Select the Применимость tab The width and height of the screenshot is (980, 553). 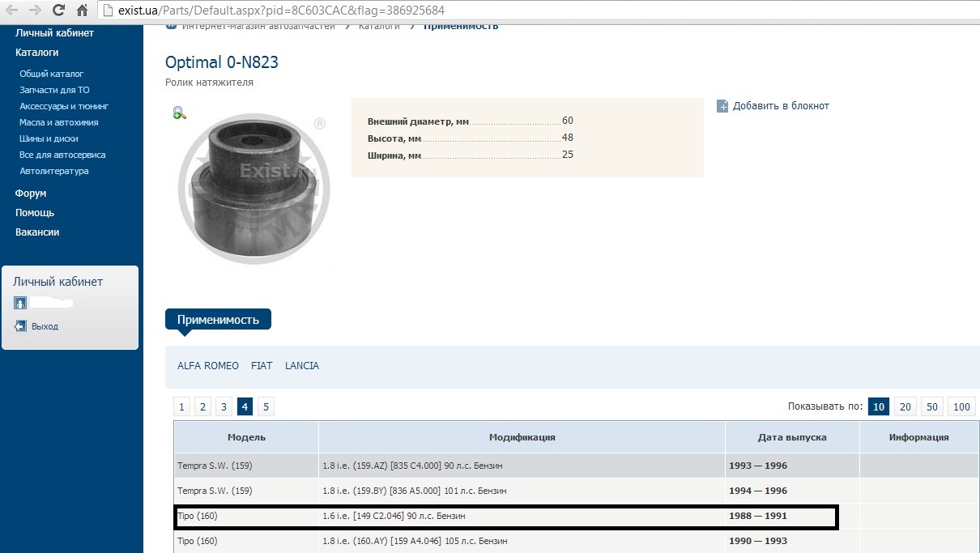(218, 320)
